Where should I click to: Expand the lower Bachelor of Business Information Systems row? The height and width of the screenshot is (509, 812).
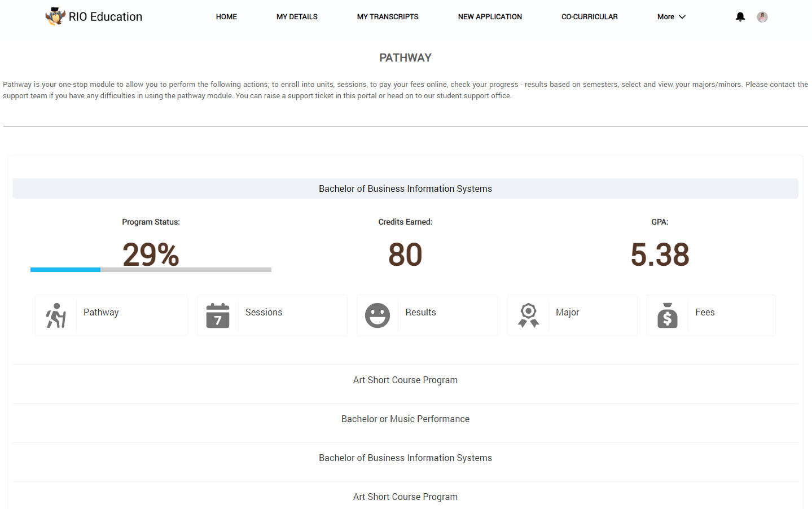(405, 458)
